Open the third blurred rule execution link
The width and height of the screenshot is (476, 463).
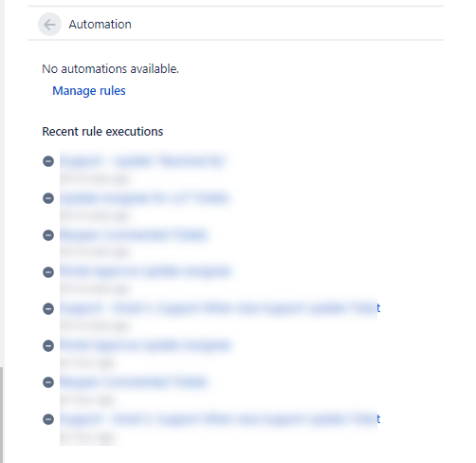click(x=134, y=235)
